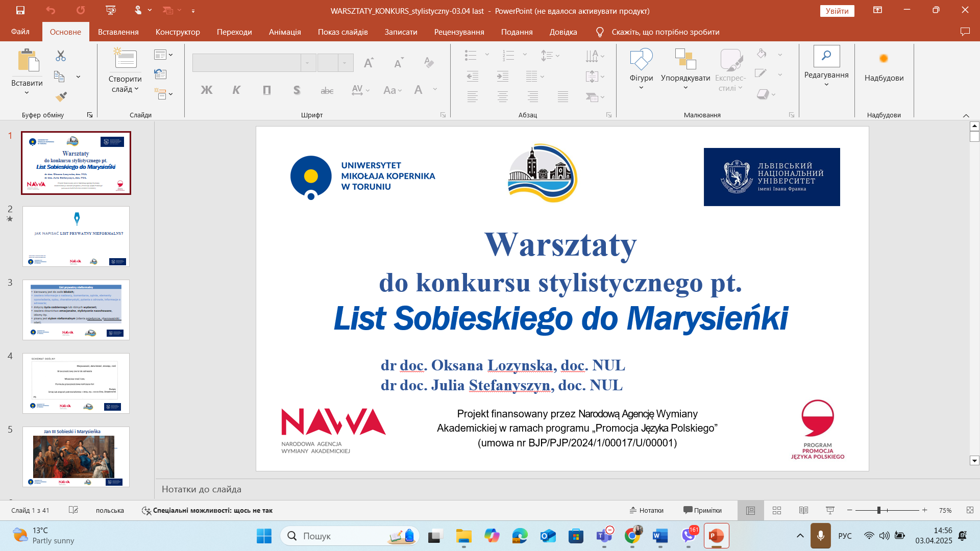Select slide 3 thumbnail
980x551 pixels.
tap(76, 310)
